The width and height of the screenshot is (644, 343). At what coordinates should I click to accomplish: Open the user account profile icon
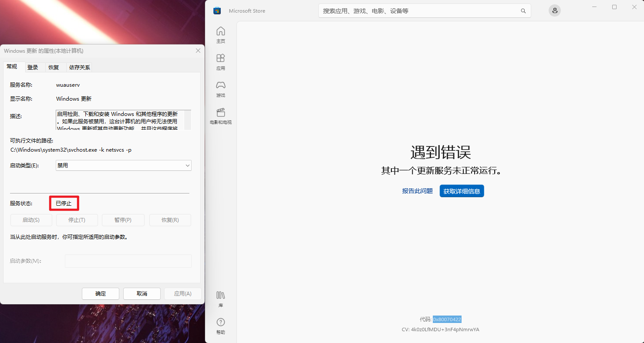coord(554,10)
